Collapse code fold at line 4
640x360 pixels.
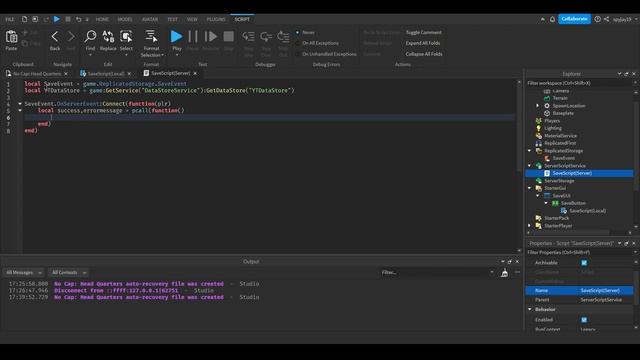(x=20, y=104)
